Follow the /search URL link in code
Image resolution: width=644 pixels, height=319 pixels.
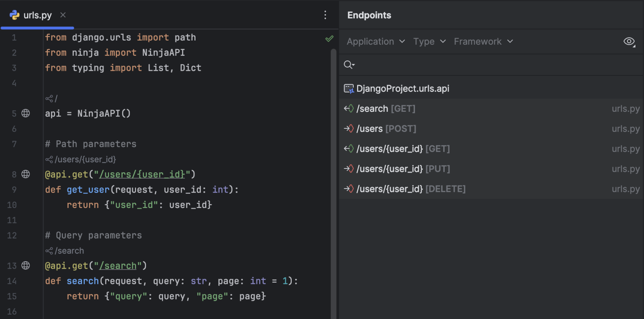coord(118,266)
